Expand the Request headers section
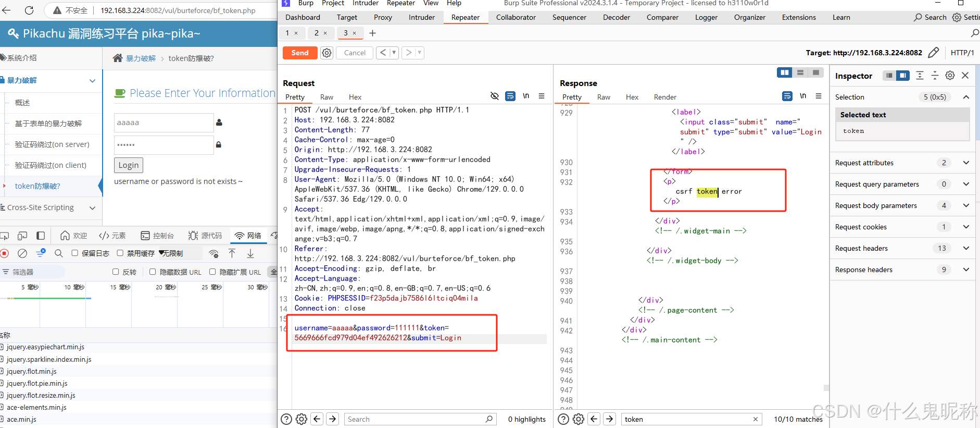The height and width of the screenshot is (428, 980). 902,248
